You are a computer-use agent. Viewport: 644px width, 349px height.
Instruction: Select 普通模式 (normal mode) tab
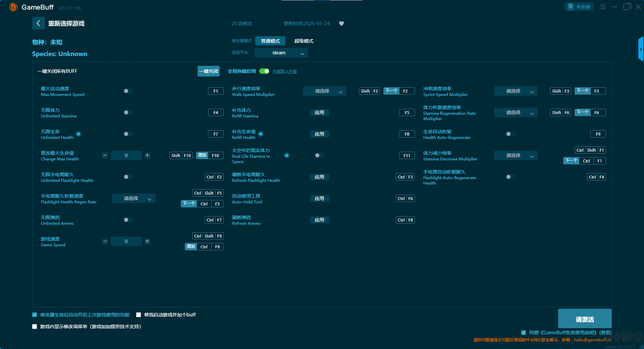270,41
